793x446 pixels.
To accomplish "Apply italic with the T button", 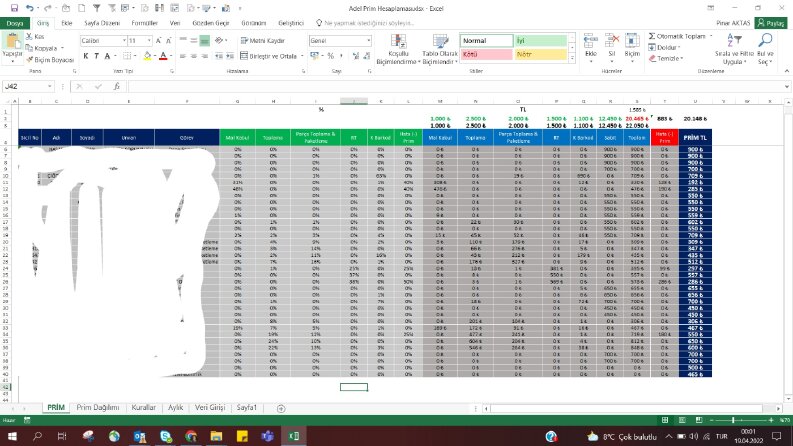I will coord(96,56).
